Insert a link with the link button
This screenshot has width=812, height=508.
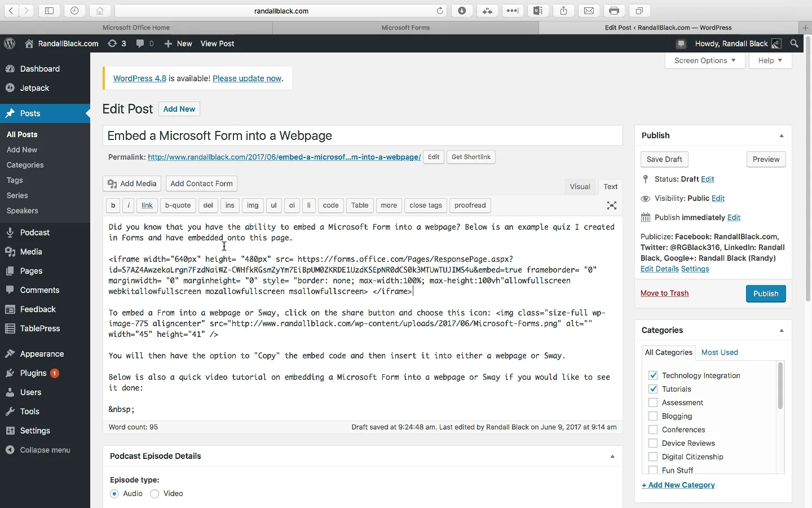(x=147, y=205)
